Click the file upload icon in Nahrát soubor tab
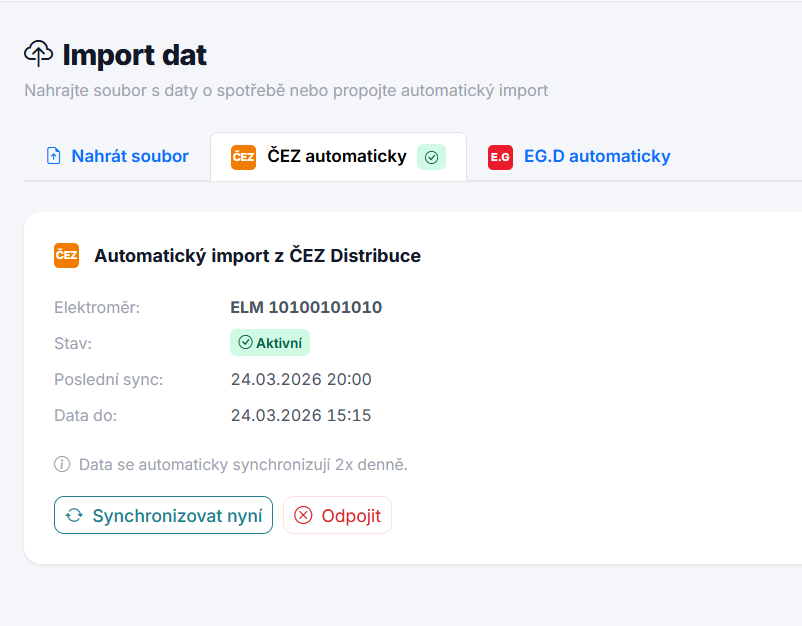The height and width of the screenshot is (626, 802). (x=54, y=156)
